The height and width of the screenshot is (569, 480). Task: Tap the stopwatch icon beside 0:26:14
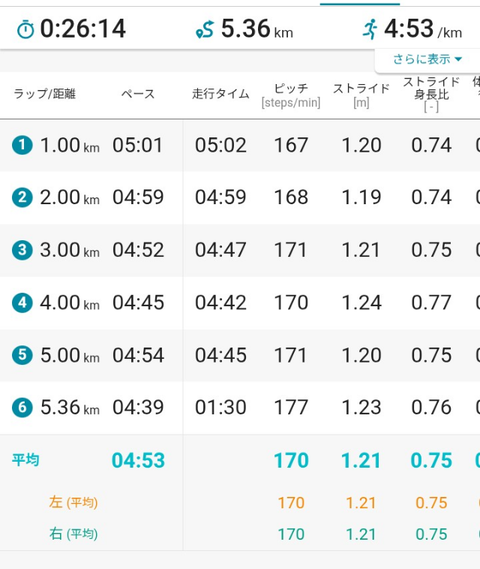tap(25, 29)
